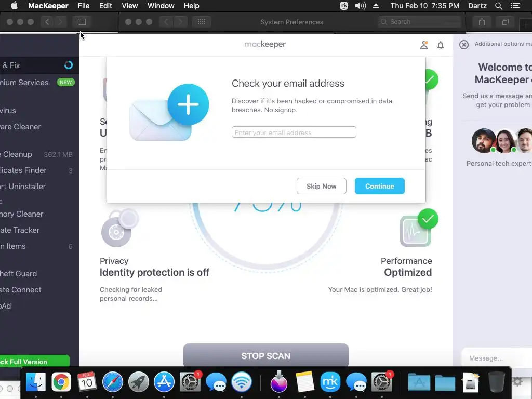Toggle the sidebar button in back window toolbar
This screenshot has width=532, height=399.
(x=82, y=22)
